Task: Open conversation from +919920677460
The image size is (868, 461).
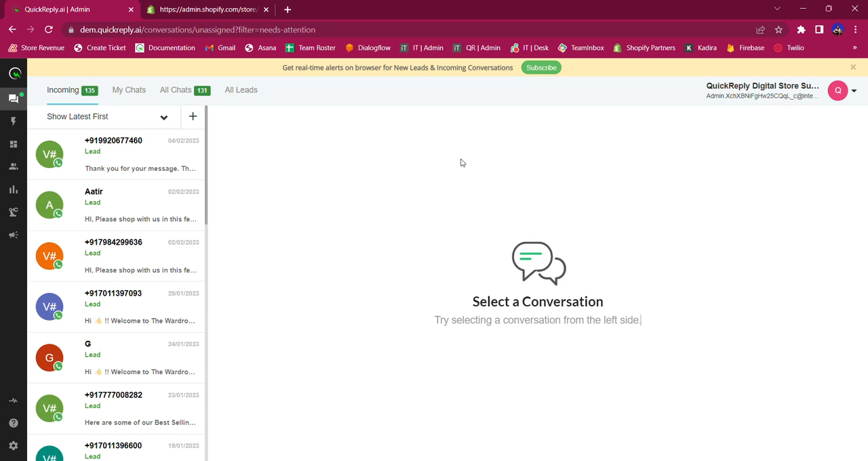Action: (115, 155)
